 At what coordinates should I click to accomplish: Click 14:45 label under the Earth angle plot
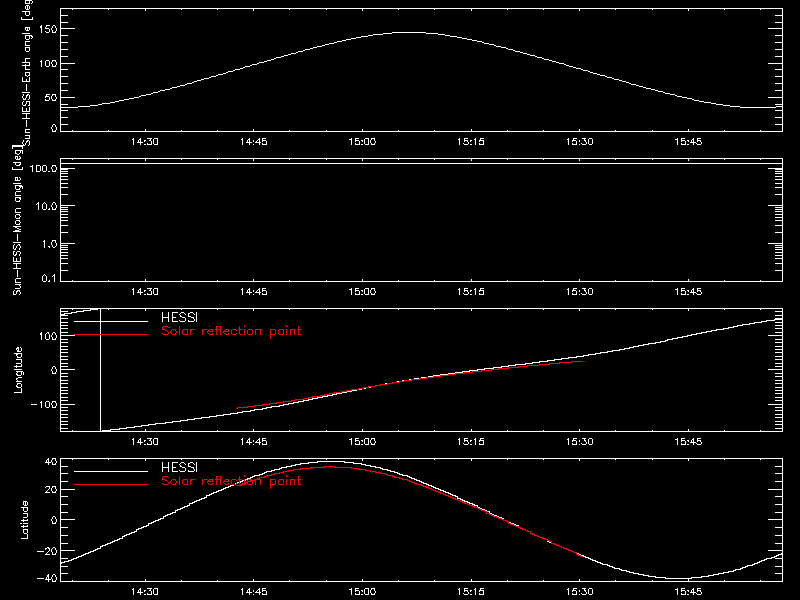pyautogui.click(x=254, y=142)
